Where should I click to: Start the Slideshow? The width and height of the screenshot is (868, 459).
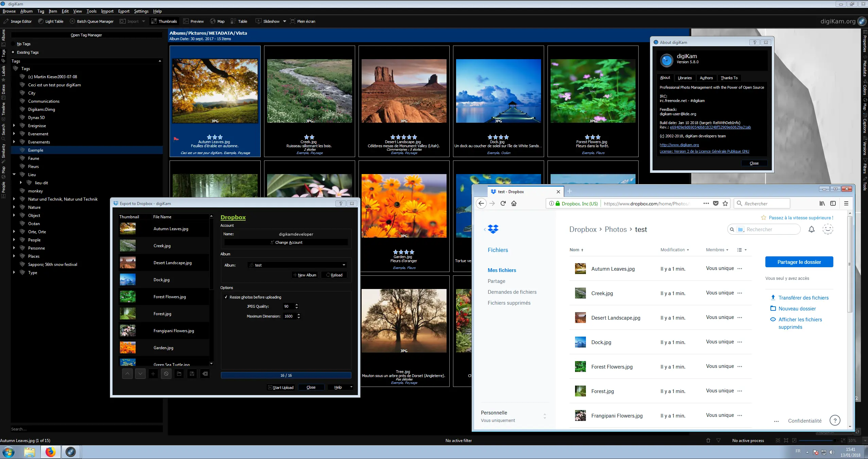coord(268,21)
